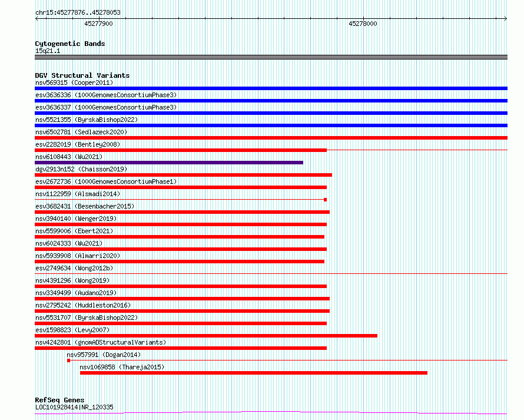
Task: Open nsv4391296 (Wong2019) variant
Action: [72, 280]
